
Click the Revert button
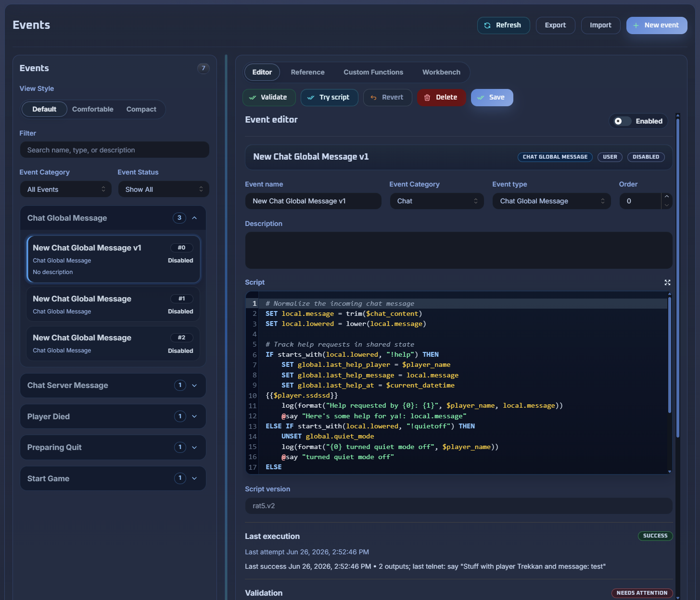[388, 98]
